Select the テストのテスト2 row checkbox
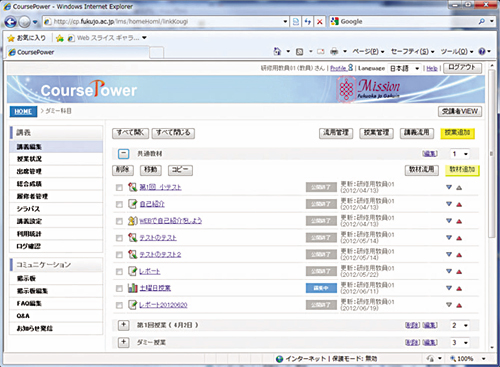 pos(119,255)
